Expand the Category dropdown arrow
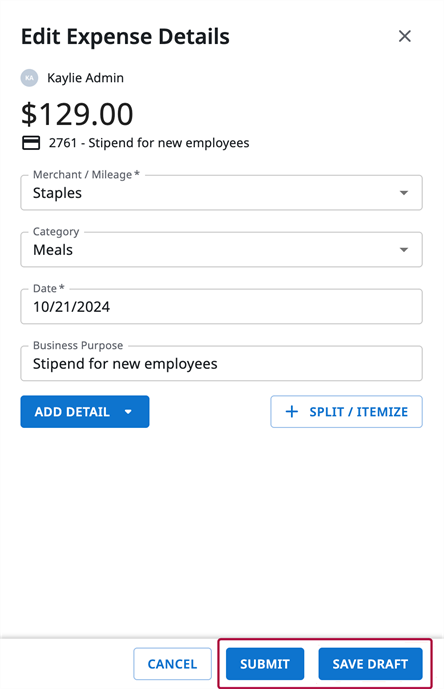This screenshot has width=444, height=689. tap(404, 250)
